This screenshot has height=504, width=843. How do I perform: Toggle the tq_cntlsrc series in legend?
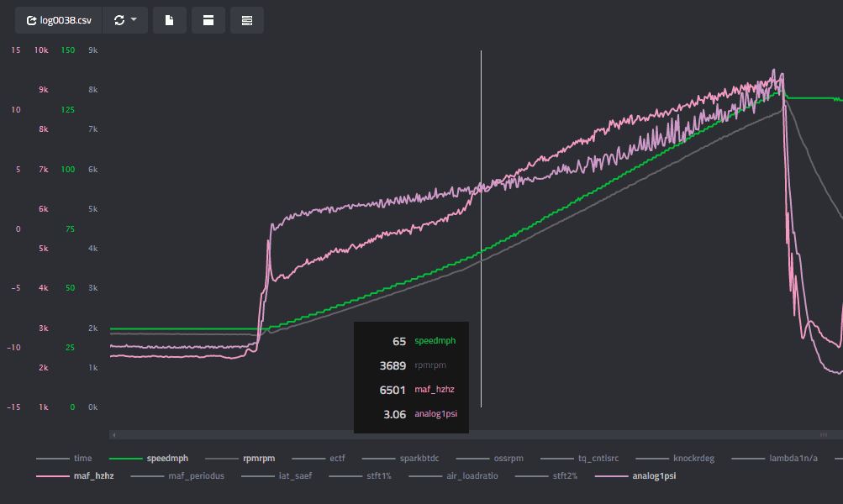click(x=580, y=459)
